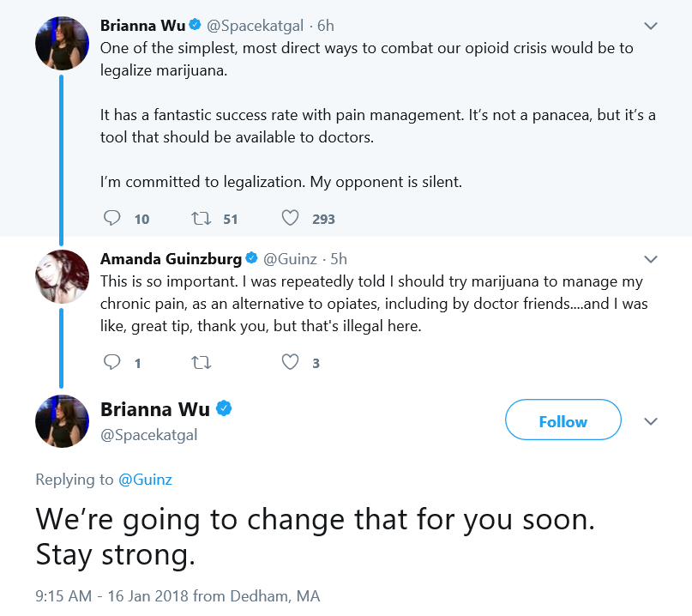The image size is (692, 616).
Task: Open dropdown chevron on the first tweet
Action: coord(651,26)
